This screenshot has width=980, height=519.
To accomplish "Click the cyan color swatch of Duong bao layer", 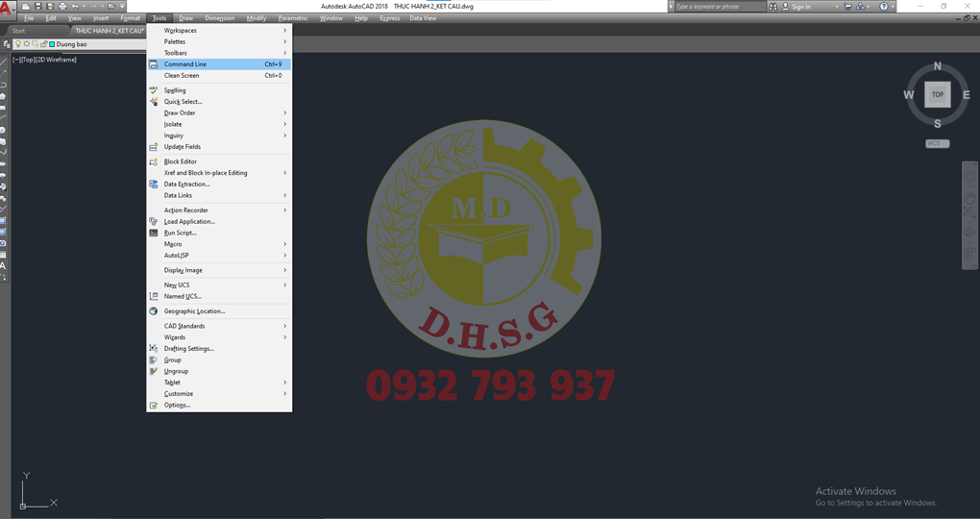I will [52, 44].
